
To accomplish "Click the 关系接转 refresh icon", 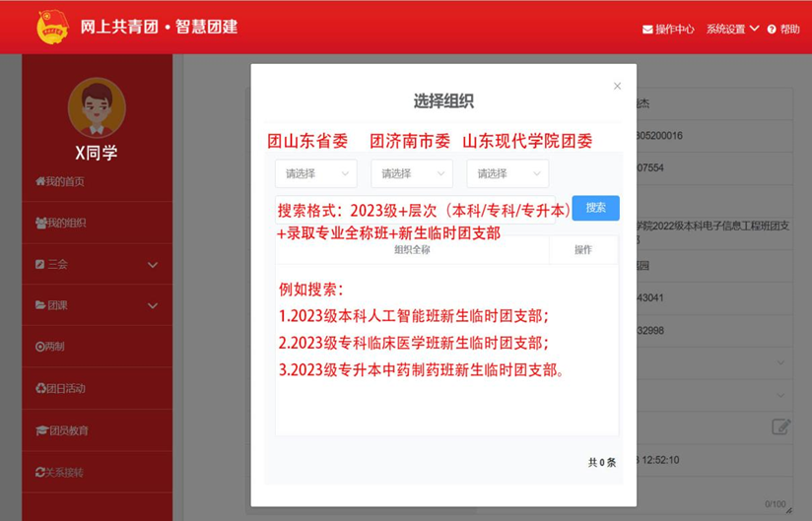I will pos(40,473).
